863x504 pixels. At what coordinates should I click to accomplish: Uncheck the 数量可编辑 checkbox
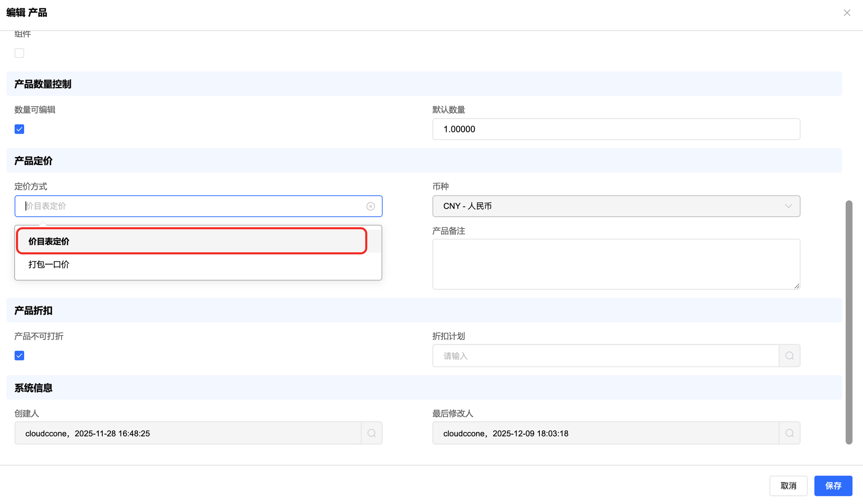point(19,129)
